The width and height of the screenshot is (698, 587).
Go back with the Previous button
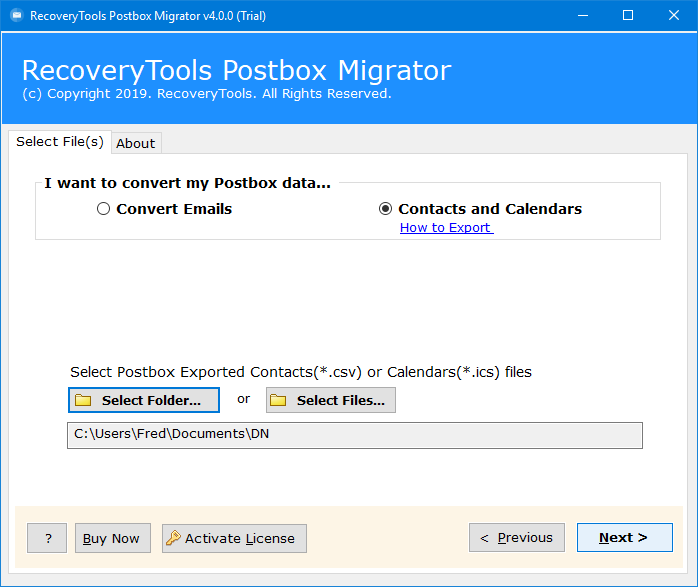tap(517, 538)
